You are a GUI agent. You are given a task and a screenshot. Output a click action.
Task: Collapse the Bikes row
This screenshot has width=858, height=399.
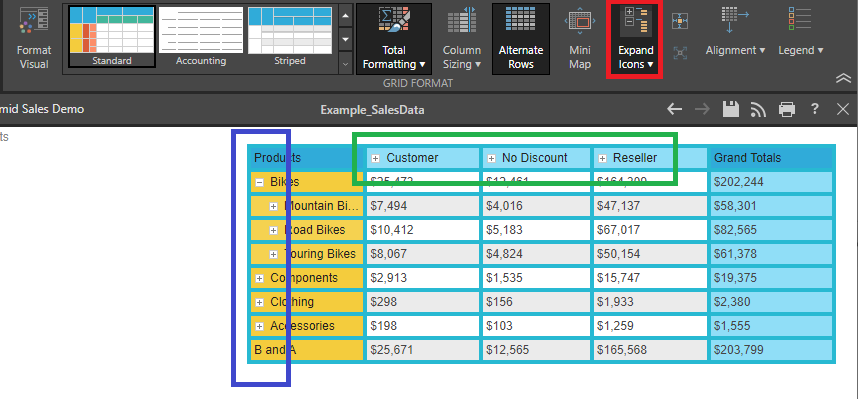[x=259, y=182]
